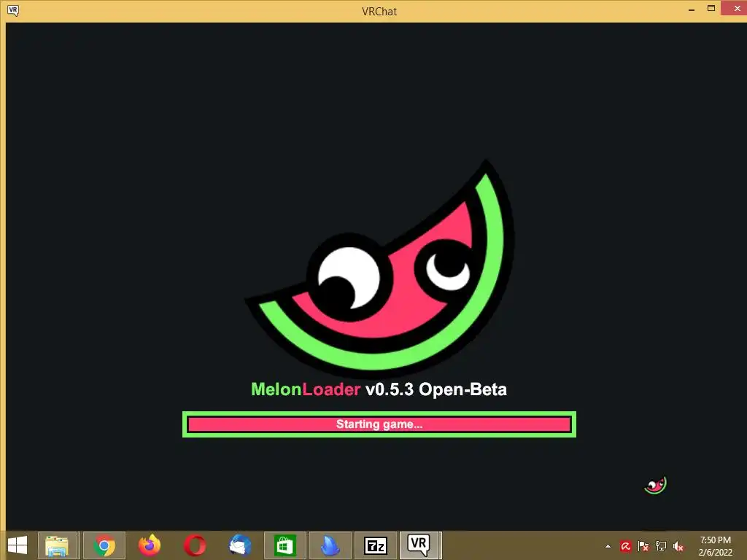Launch Google Chrome from the taskbar
Screen dimensions: 747x560
tap(104, 545)
